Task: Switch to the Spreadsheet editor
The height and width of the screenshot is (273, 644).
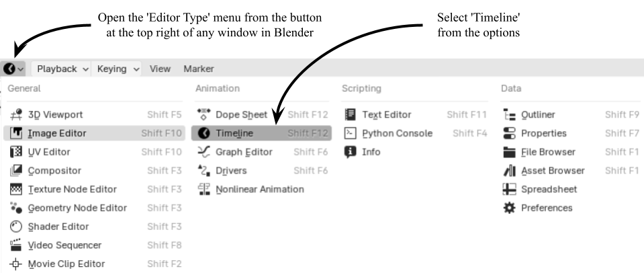Action: pyautogui.click(x=549, y=189)
